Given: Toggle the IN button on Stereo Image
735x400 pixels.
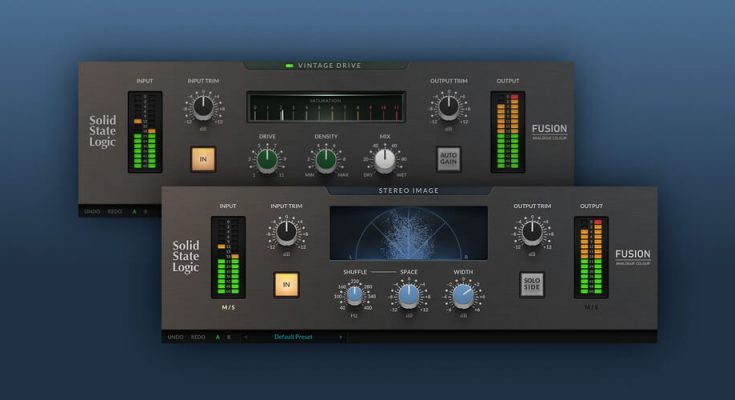Looking at the screenshot, I should coord(287,285).
